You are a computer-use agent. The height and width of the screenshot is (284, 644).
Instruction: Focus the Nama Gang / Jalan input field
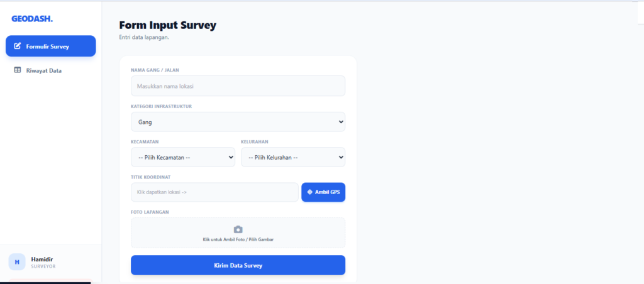238,86
